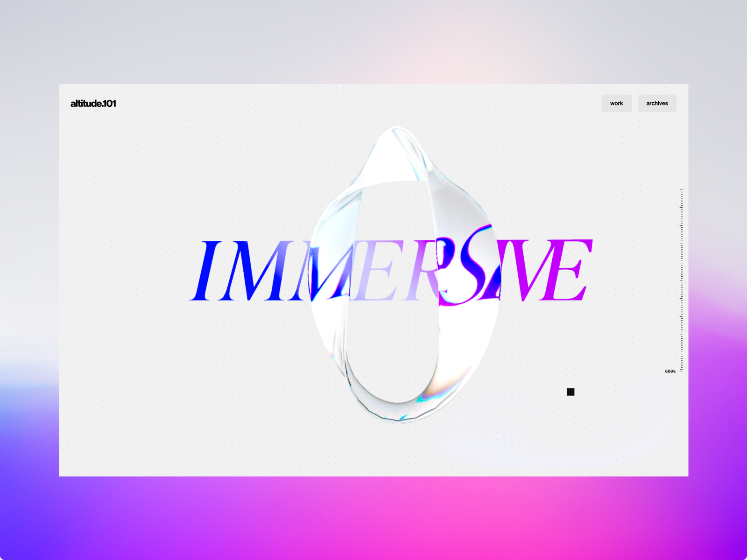This screenshot has height=560, width=747.
Task: Click the top tick of the vertical progress ruler
Action: click(682, 189)
